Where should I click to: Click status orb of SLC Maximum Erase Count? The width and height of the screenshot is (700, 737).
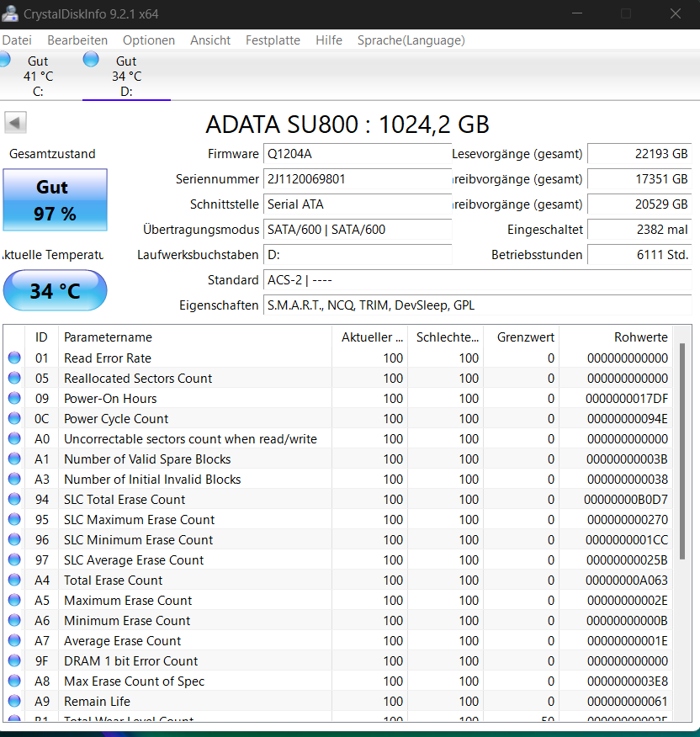[14, 519]
